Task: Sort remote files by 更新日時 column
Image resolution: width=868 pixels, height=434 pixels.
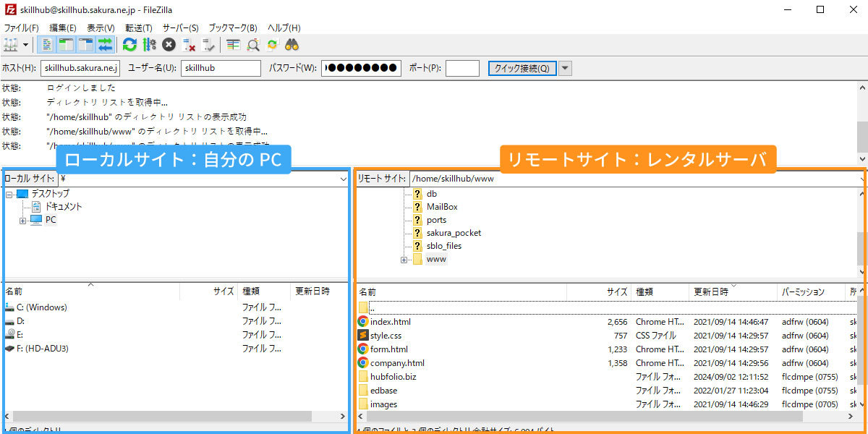Action: (x=733, y=292)
